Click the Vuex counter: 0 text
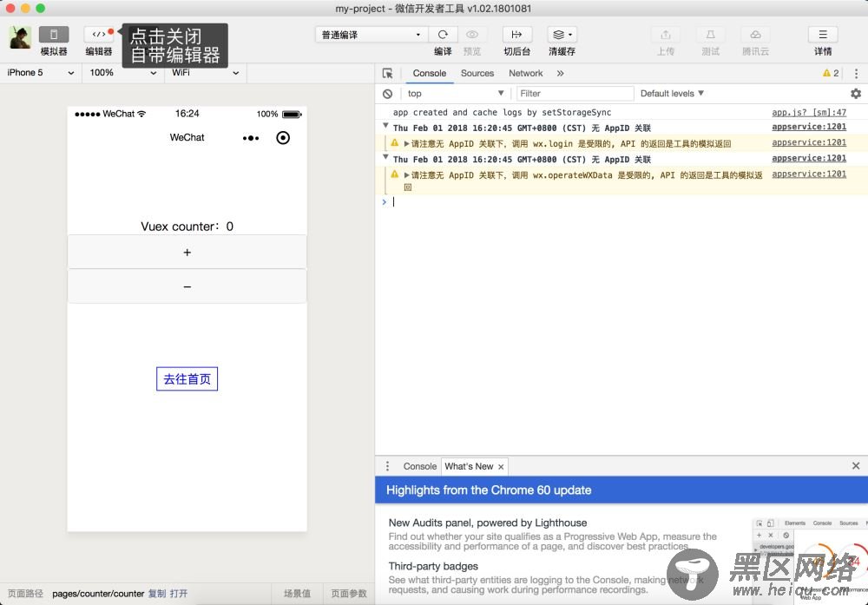 pos(187,227)
